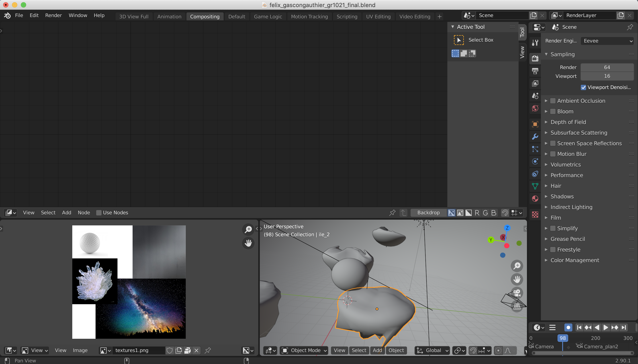Open the World properties tab icon
The image size is (638, 364).
(x=535, y=108)
